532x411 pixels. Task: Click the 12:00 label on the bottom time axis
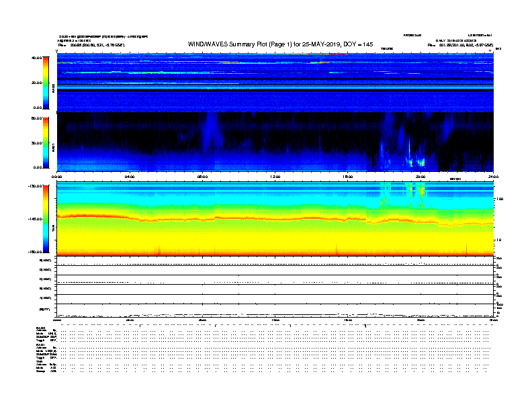(x=275, y=320)
